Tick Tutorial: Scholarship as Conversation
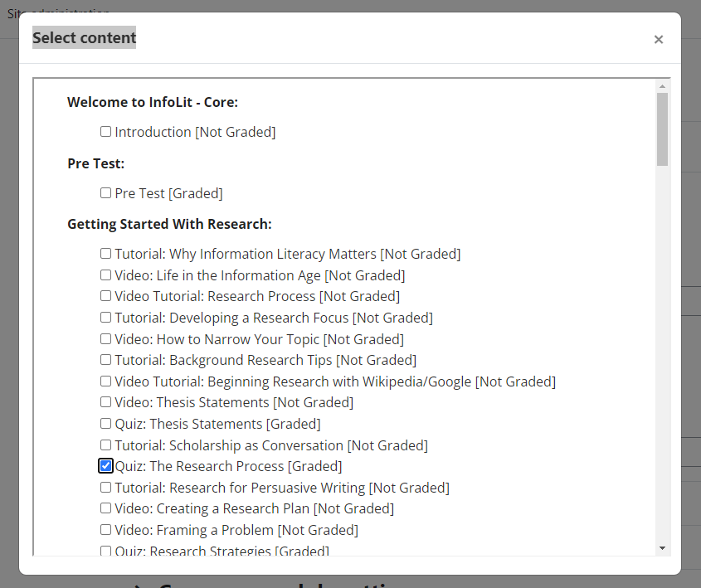The image size is (701, 588). tap(105, 445)
